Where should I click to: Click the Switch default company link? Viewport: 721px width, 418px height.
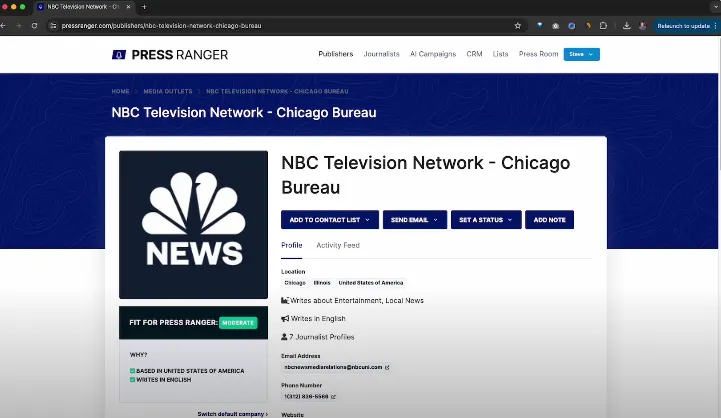232,413
